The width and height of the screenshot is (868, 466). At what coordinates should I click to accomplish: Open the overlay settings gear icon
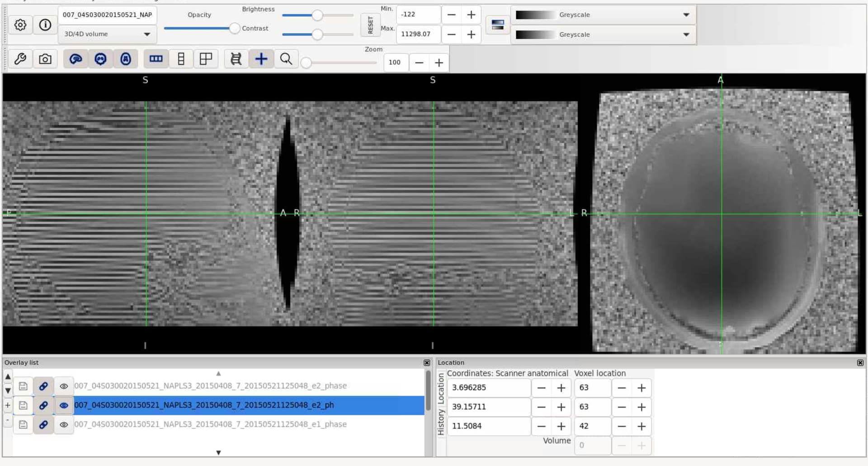[20, 25]
